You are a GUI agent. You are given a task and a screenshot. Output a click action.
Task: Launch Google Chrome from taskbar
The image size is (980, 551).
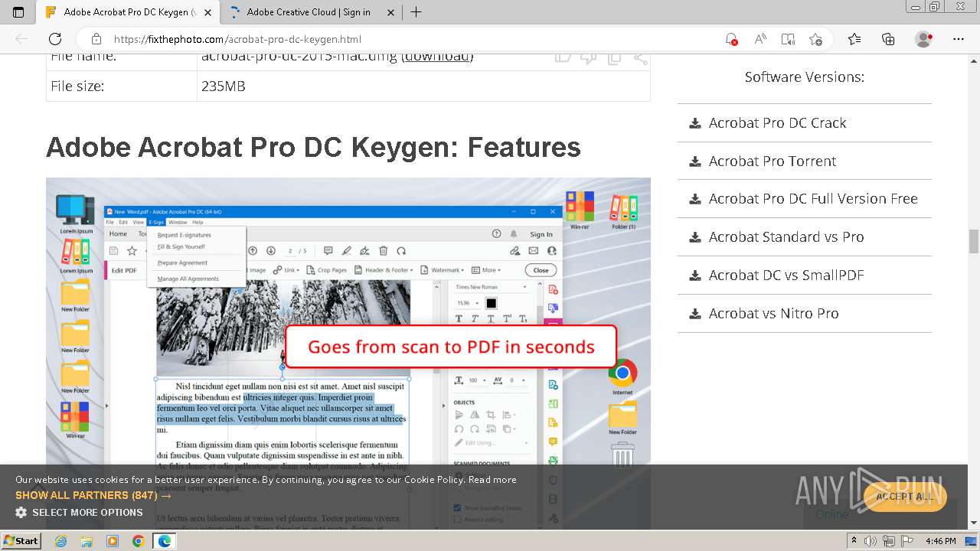tap(138, 541)
